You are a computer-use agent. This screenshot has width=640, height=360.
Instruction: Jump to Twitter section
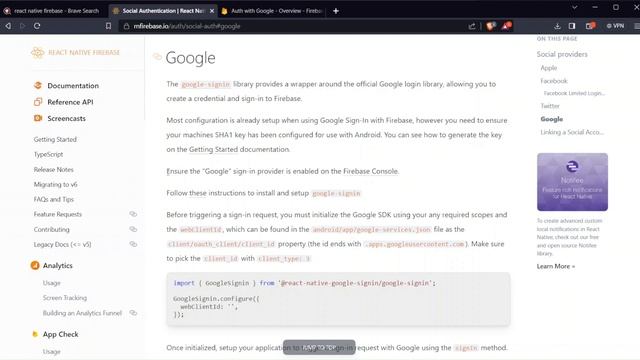(x=550, y=106)
